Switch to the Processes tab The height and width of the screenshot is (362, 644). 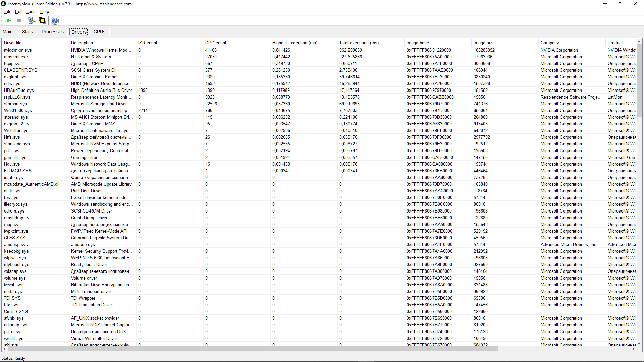53,32
